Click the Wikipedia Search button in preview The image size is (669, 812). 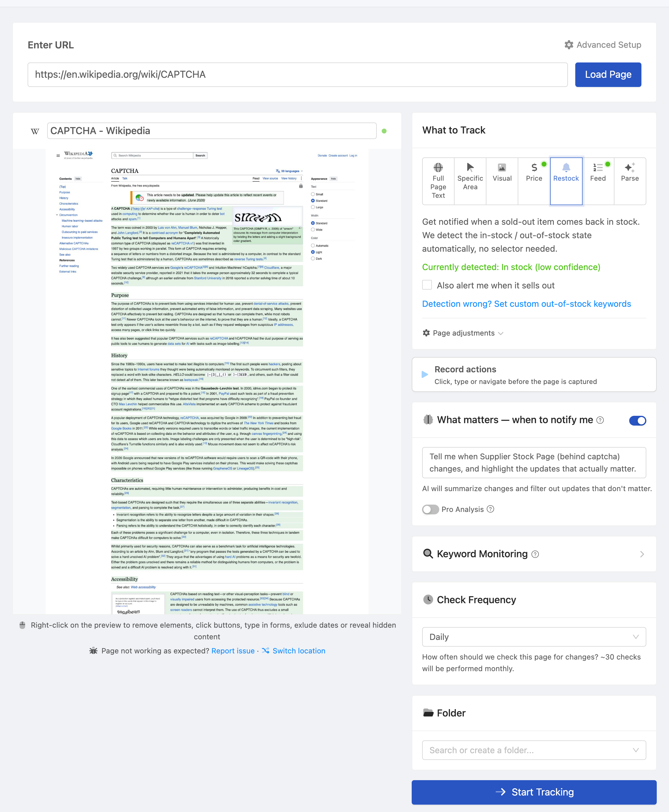200,156
